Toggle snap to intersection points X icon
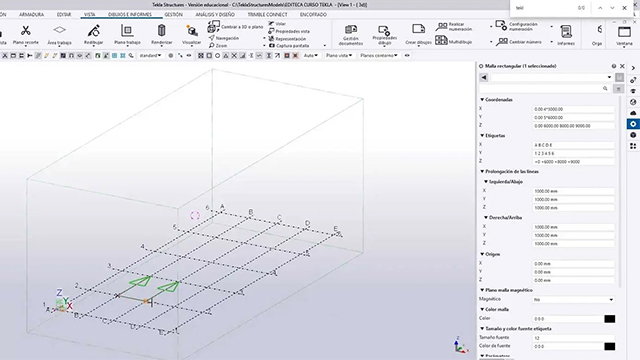640x360 pixels. point(234,56)
